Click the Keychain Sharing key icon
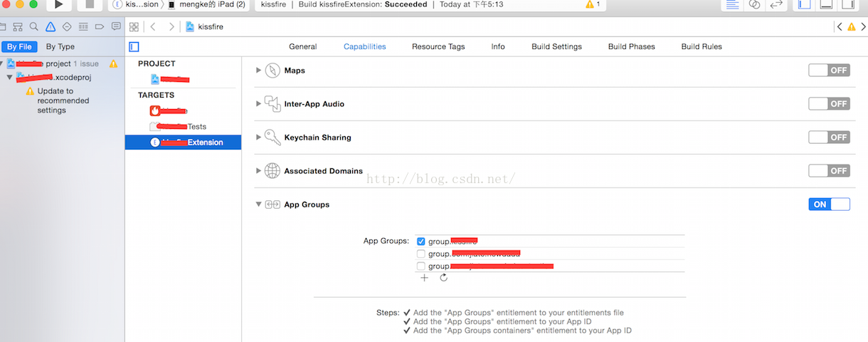 click(272, 137)
